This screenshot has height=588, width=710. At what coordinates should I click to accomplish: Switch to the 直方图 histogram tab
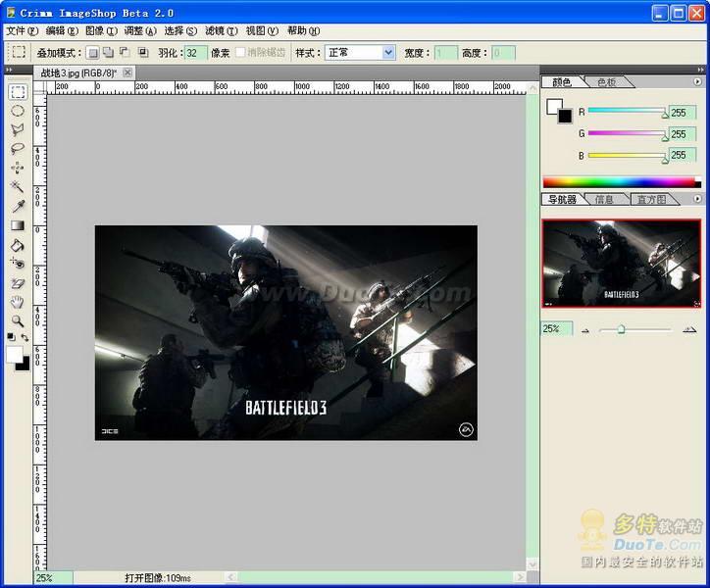[651, 199]
